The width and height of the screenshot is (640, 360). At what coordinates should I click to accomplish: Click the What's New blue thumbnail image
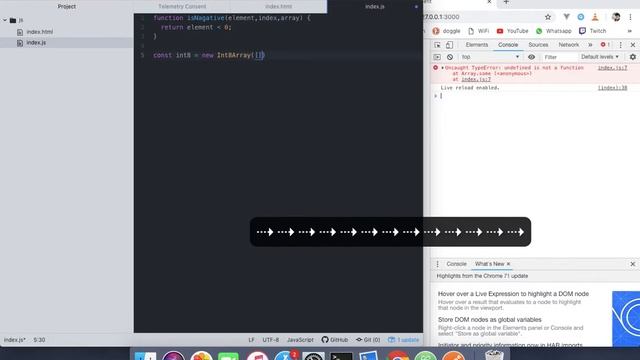626,318
